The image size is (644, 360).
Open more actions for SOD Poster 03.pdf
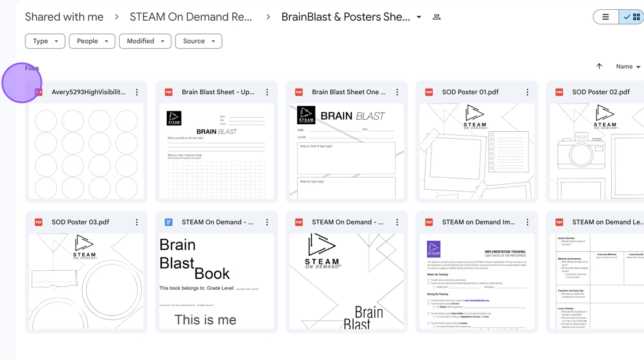coord(137,222)
